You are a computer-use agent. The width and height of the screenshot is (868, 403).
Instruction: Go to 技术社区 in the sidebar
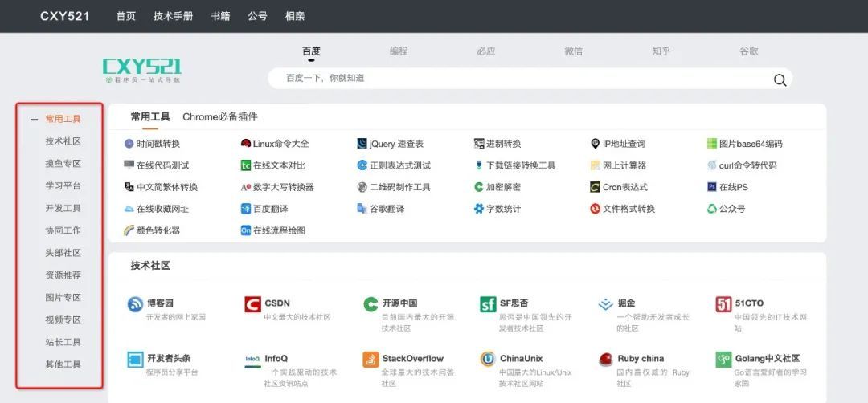(63, 141)
